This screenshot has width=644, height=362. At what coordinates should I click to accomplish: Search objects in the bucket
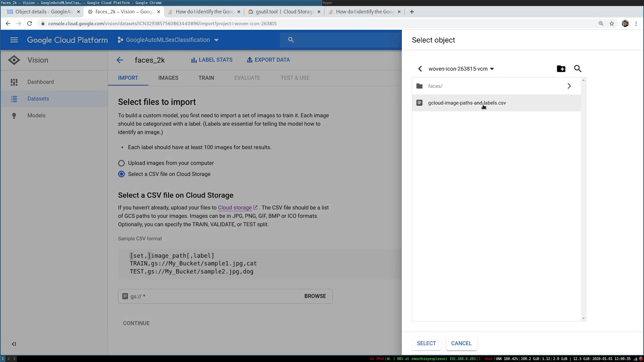577,69
